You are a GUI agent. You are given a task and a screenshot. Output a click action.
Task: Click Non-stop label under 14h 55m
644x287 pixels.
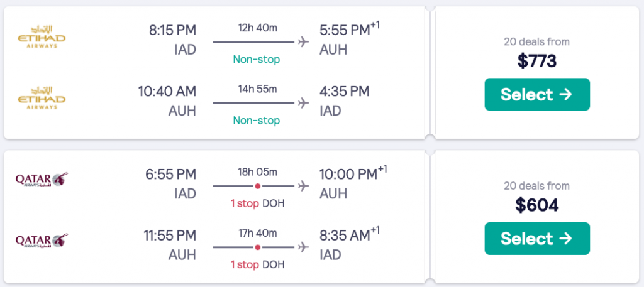[257, 120]
